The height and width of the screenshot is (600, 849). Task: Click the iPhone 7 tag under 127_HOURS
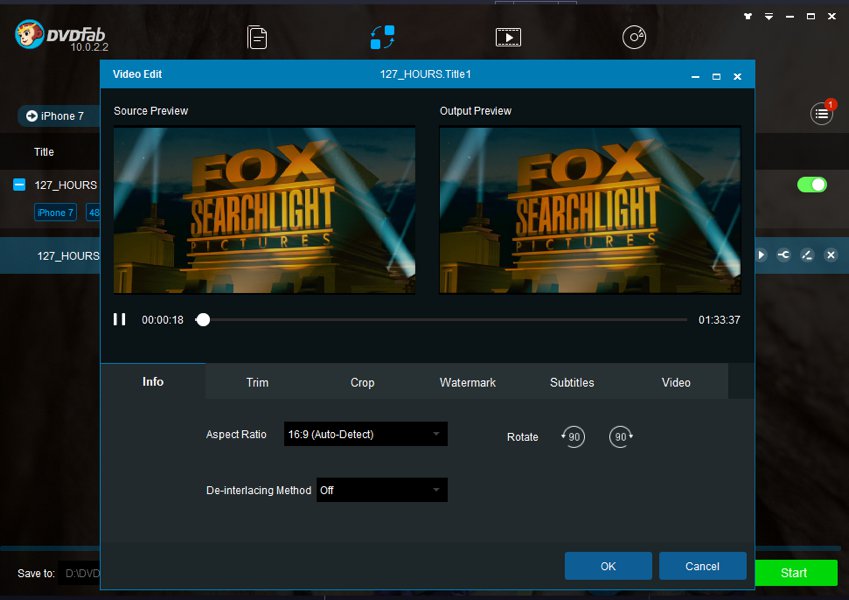click(x=55, y=212)
